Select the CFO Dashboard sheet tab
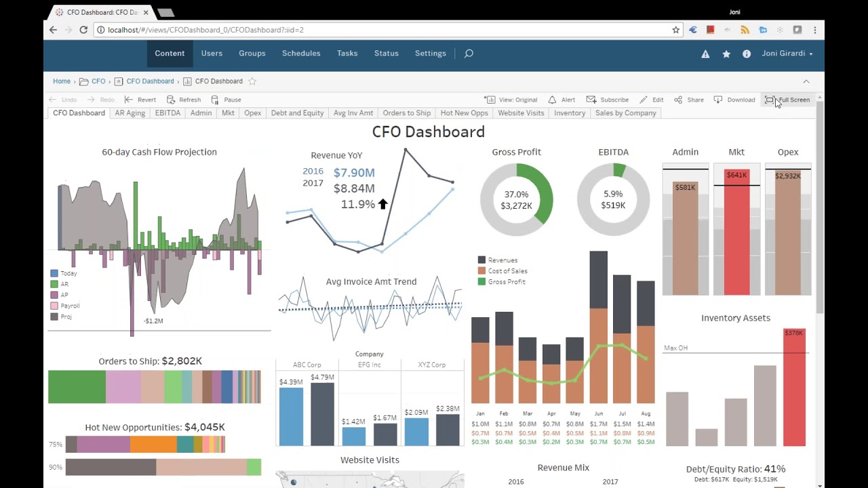The height and width of the screenshot is (488, 868). point(79,113)
